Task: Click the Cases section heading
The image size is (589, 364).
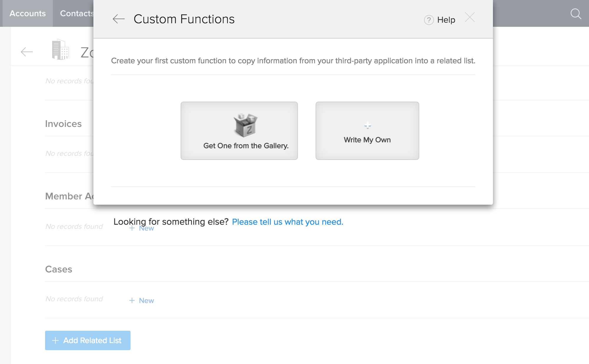Action: click(x=59, y=269)
